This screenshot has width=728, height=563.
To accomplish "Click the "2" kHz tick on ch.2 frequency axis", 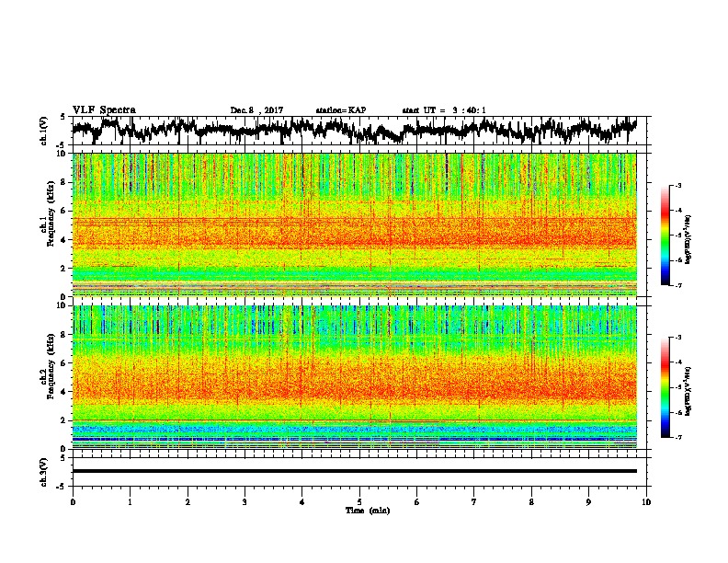I will [65, 420].
